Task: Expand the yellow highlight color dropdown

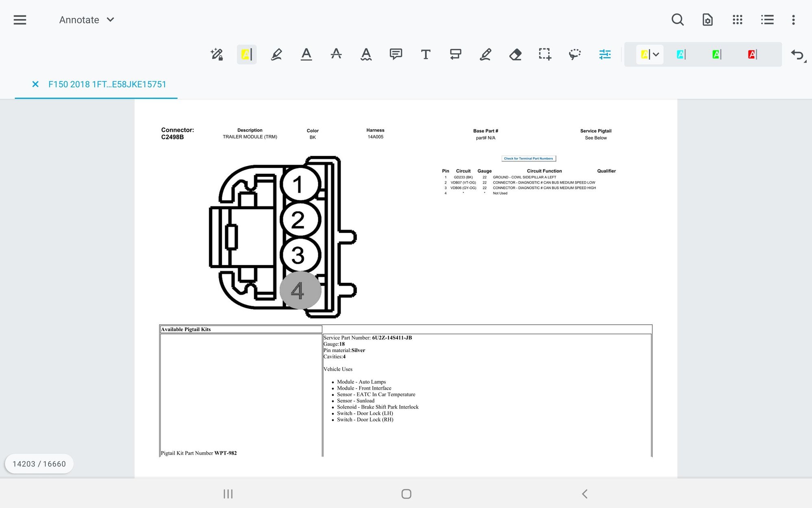Action: click(x=656, y=54)
